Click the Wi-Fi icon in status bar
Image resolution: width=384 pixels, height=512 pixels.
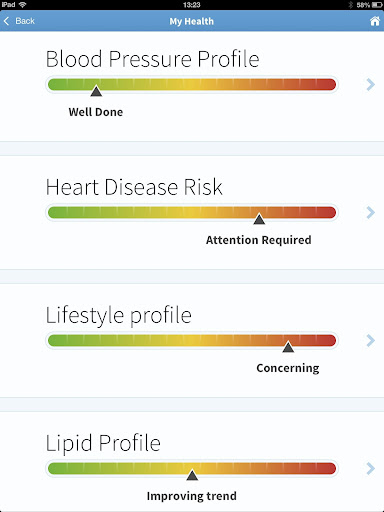tap(22, 5)
